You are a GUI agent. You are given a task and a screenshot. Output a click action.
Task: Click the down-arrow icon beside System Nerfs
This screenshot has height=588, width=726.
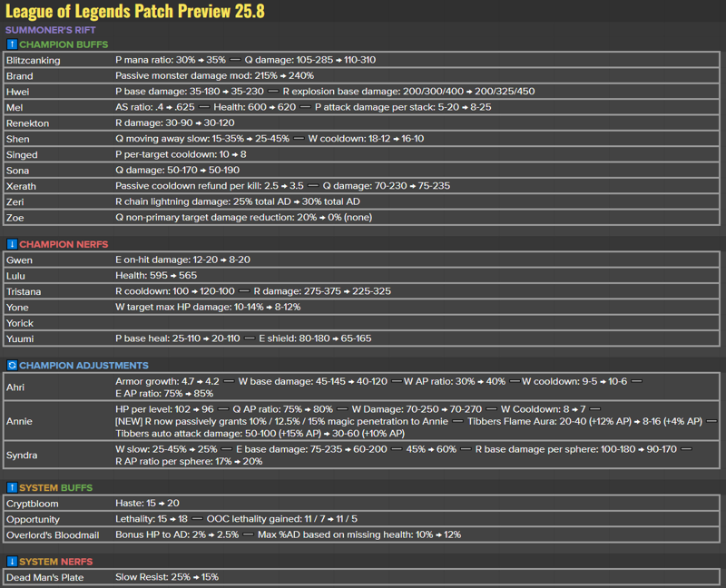click(x=12, y=562)
